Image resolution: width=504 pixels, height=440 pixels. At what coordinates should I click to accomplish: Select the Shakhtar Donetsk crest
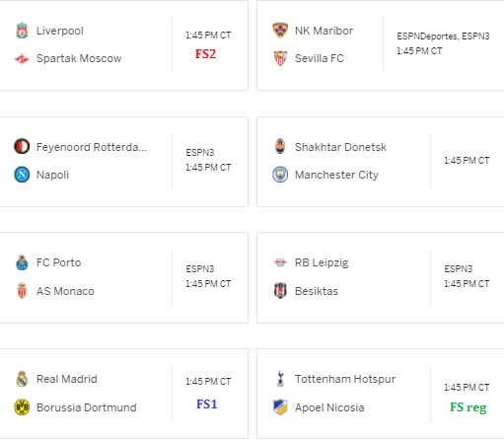pos(280,146)
